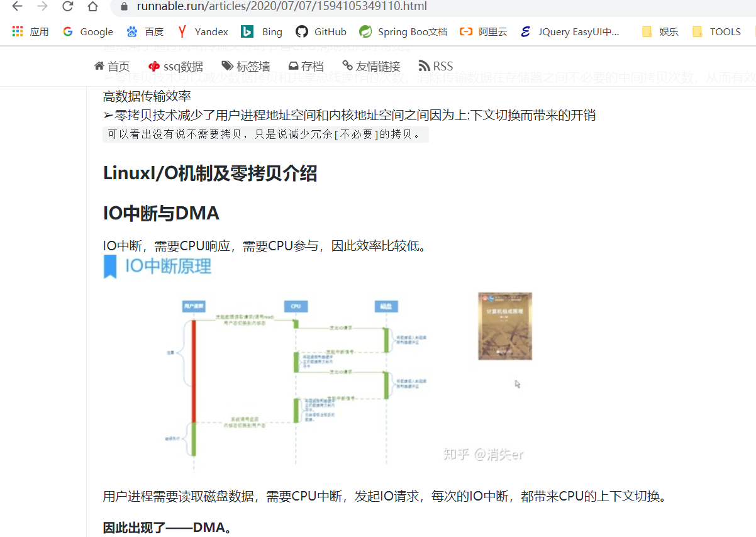This screenshot has height=537, width=756.
Task: Open RSS feed in site navigation
Action: pyautogui.click(x=435, y=66)
